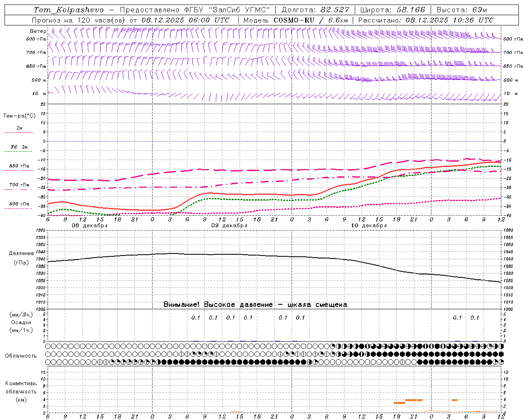Click the Прогноз на 120 часа(ов) text
This screenshot has width=525, height=420.
[x=79, y=20]
